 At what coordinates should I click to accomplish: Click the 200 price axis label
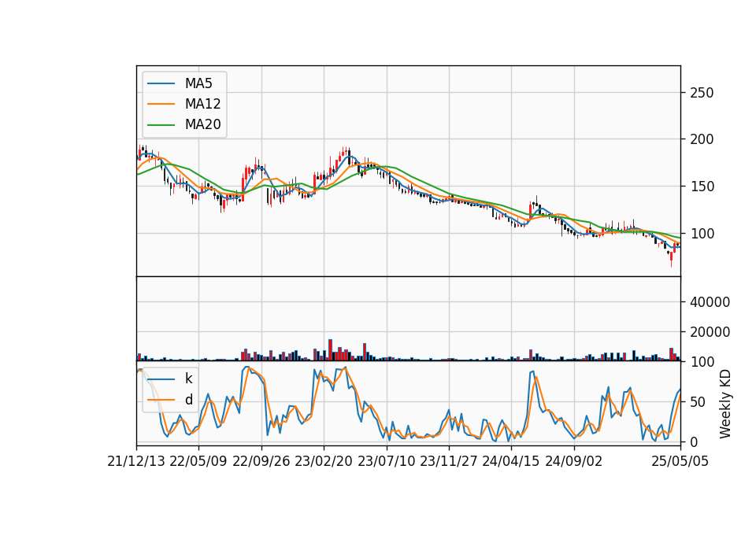(702, 139)
